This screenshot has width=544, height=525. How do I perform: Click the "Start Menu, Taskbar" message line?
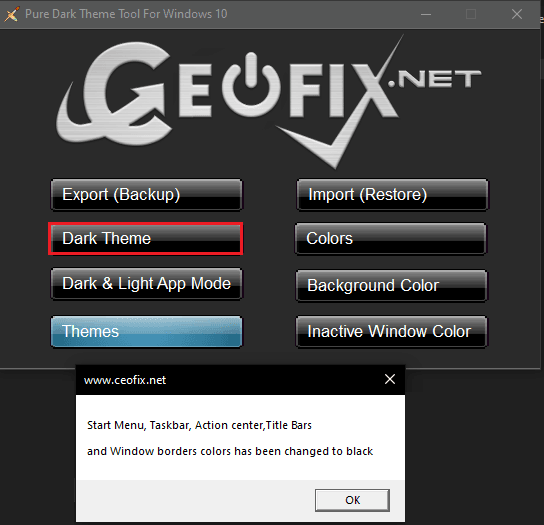pyautogui.click(x=199, y=425)
